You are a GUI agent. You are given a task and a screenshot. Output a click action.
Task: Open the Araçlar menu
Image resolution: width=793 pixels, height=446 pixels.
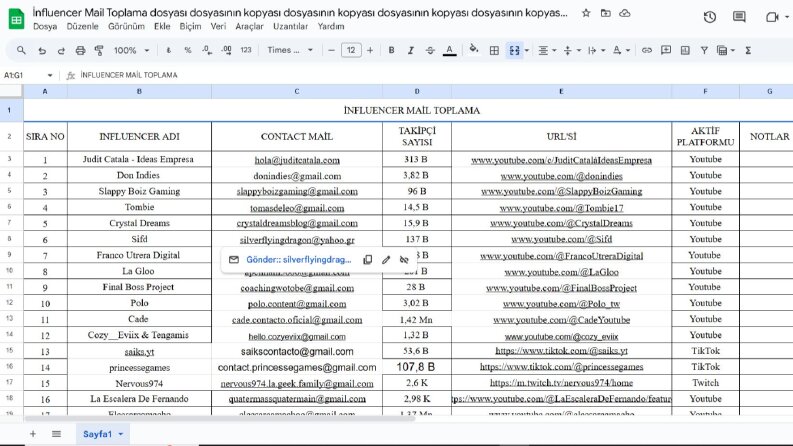pos(249,26)
